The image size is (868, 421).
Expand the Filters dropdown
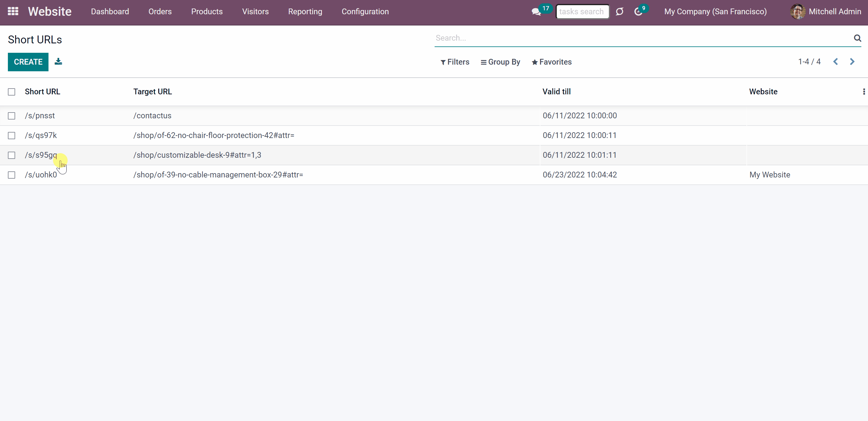(455, 62)
